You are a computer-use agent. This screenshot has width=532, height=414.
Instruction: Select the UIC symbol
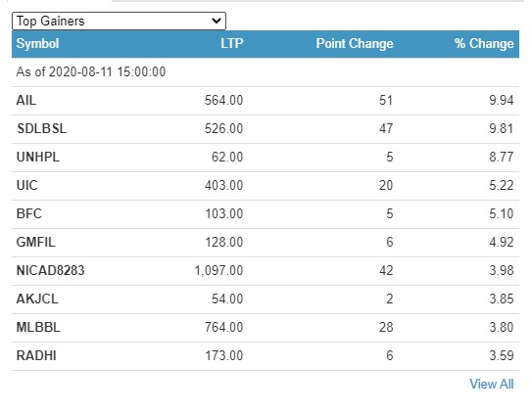(x=26, y=186)
